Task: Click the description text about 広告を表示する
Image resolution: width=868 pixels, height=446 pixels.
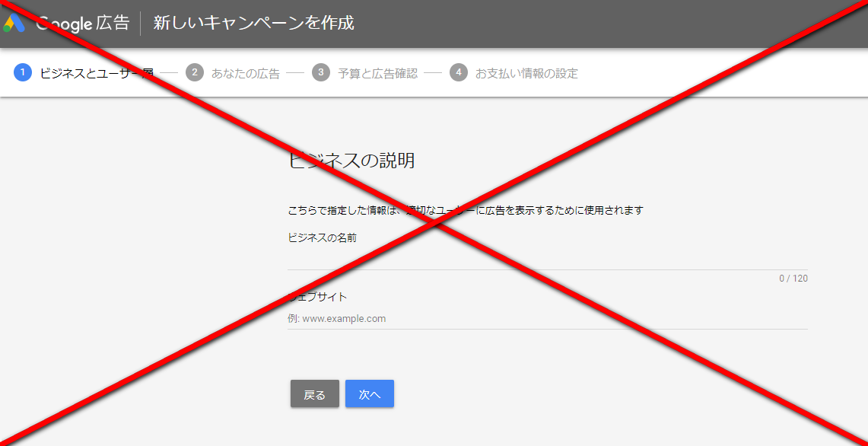Action: pos(466,210)
